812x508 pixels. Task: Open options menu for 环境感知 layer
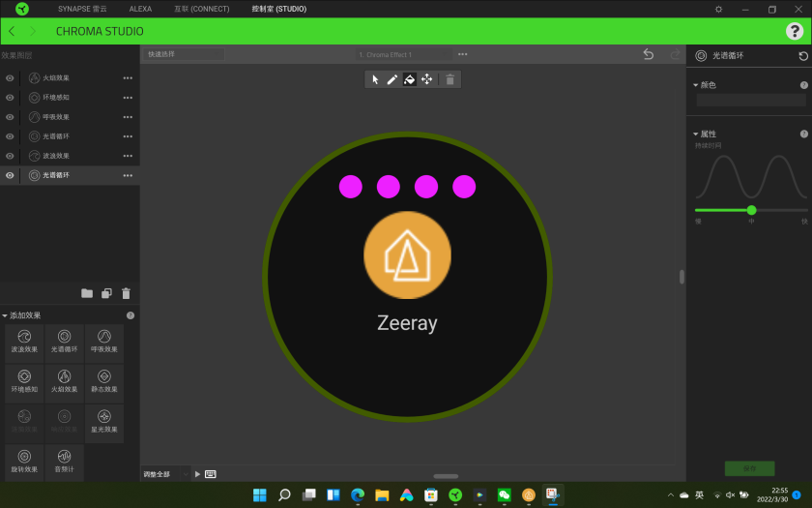(128, 98)
